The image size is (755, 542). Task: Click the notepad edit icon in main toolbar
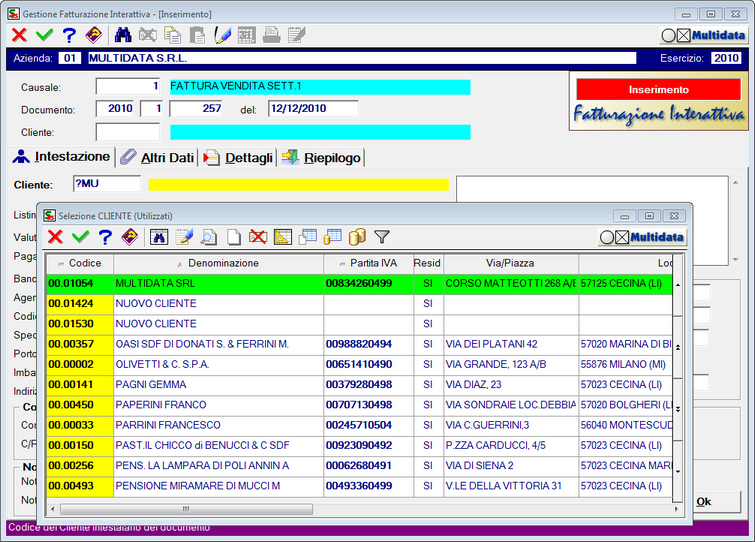297,35
